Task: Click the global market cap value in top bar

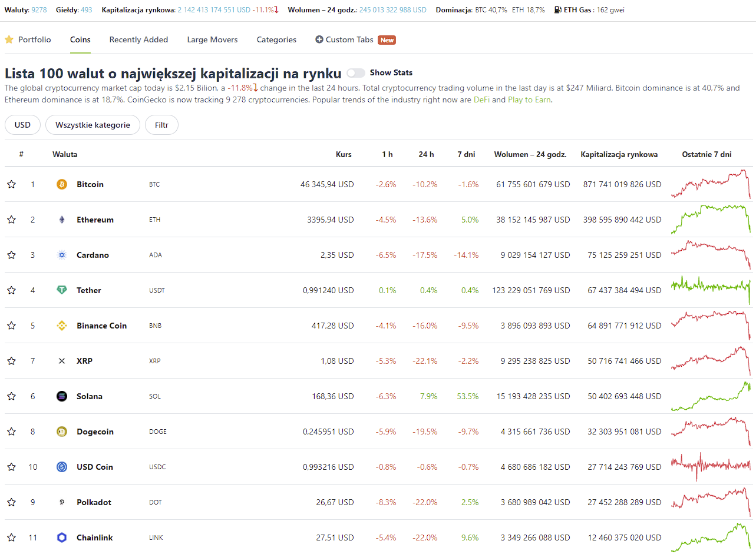Action: (x=214, y=10)
